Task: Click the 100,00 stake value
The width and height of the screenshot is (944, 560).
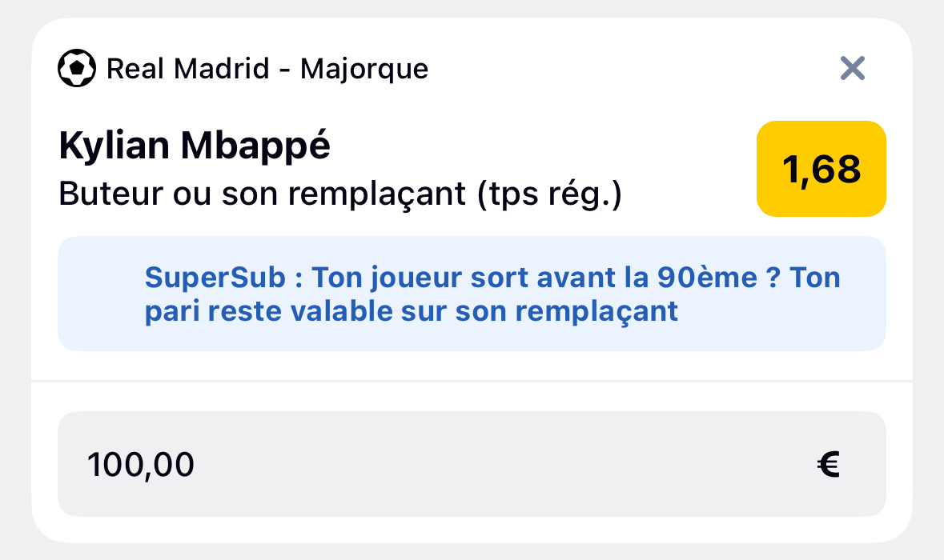Action: (x=141, y=464)
